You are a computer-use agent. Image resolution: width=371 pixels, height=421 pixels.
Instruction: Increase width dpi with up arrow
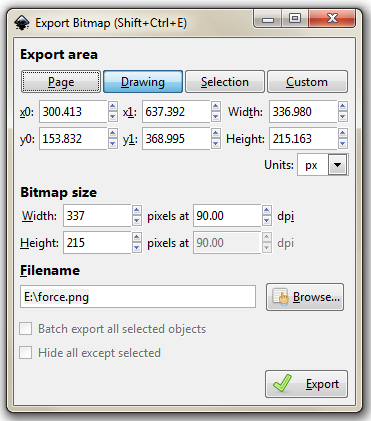click(x=267, y=211)
